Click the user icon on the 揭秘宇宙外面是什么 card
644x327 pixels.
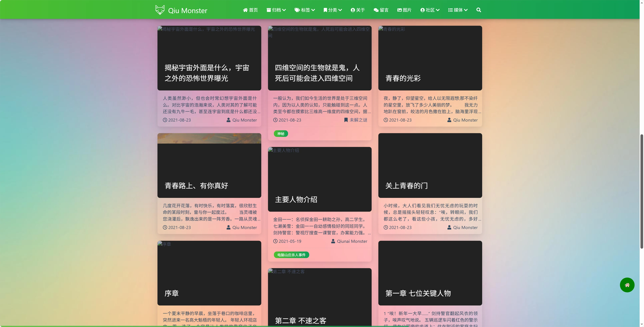pos(228,120)
